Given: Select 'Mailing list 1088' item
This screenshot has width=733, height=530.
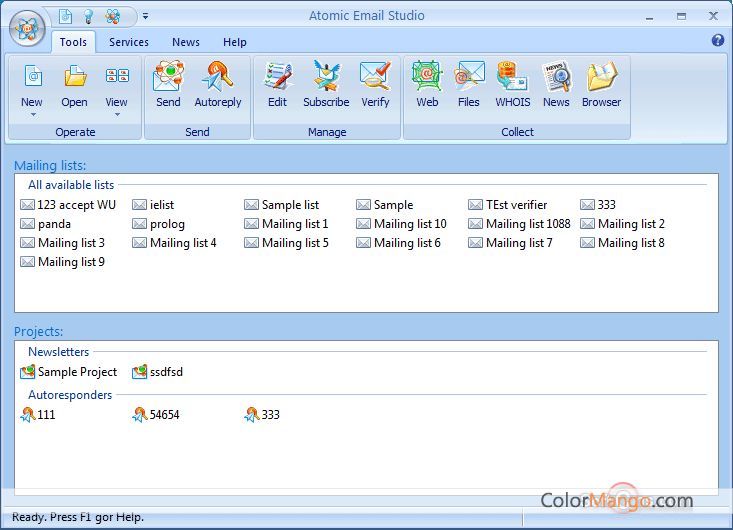Looking at the screenshot, I should click(519, 224).
